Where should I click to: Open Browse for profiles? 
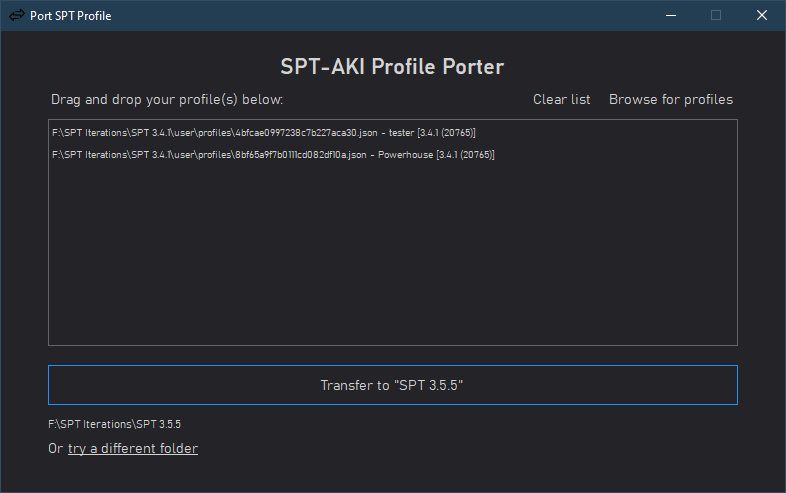click(671, 99)
